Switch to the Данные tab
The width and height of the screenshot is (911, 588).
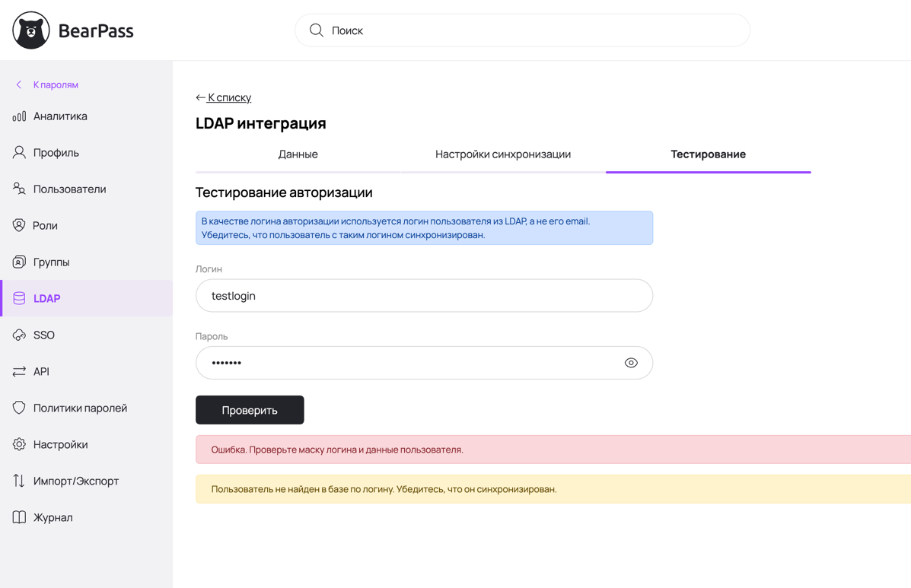(299, 154)
